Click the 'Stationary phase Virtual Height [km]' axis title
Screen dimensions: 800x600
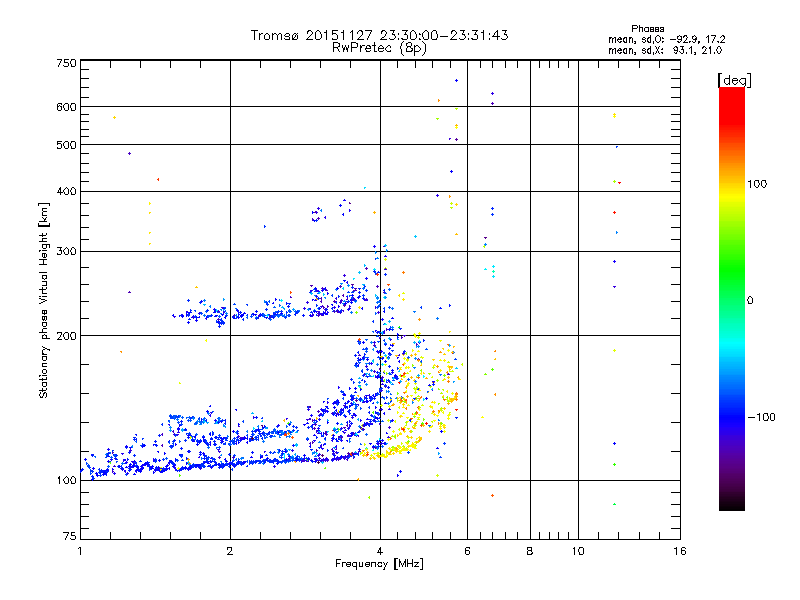(x=44, y=300)
